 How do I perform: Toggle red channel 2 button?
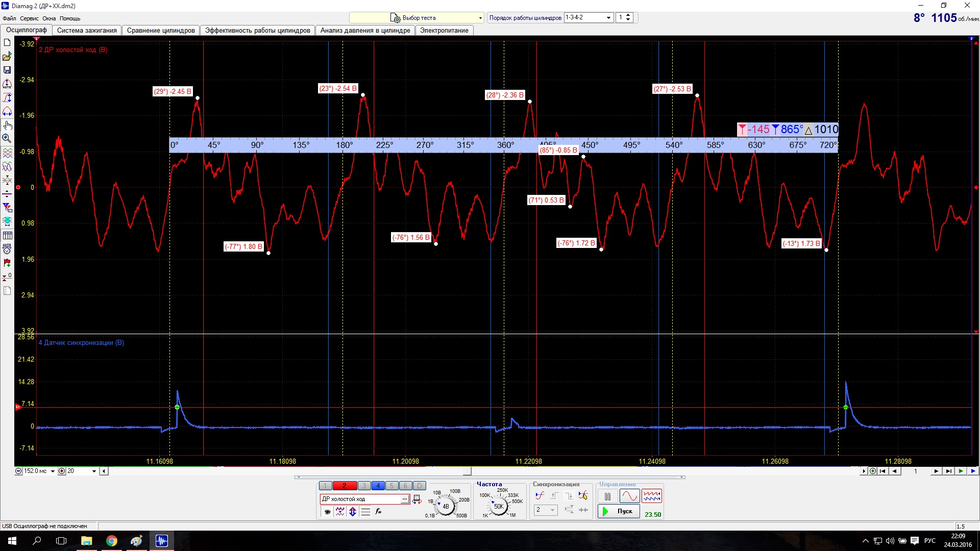pyautogui.click(x=345, y=486)
